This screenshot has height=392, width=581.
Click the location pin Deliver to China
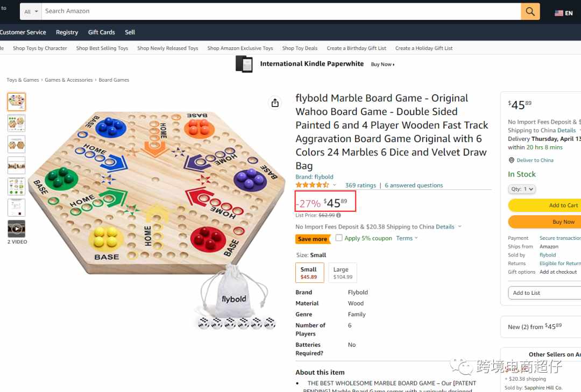click(512, 160)
